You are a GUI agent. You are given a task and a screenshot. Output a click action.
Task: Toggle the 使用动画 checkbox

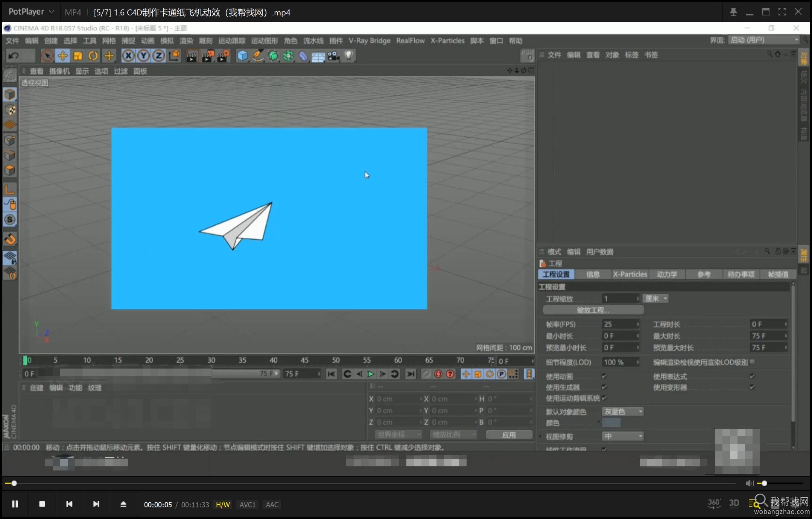pos(604,376)
